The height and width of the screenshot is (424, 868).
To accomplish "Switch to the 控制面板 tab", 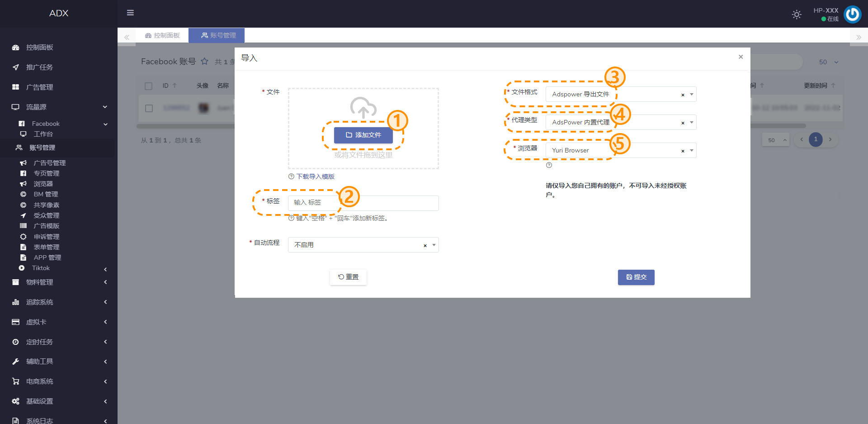I will click(162, 35).
